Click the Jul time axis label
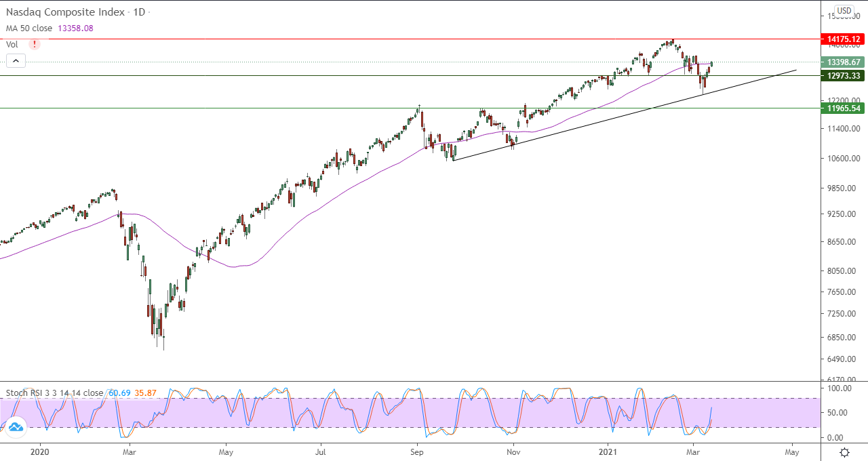 coord(321,452)
